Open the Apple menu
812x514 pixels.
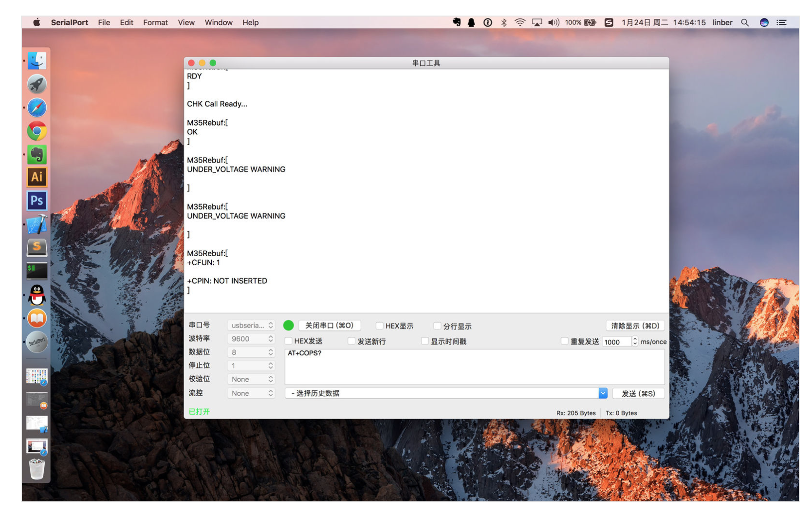pos(37,22)
